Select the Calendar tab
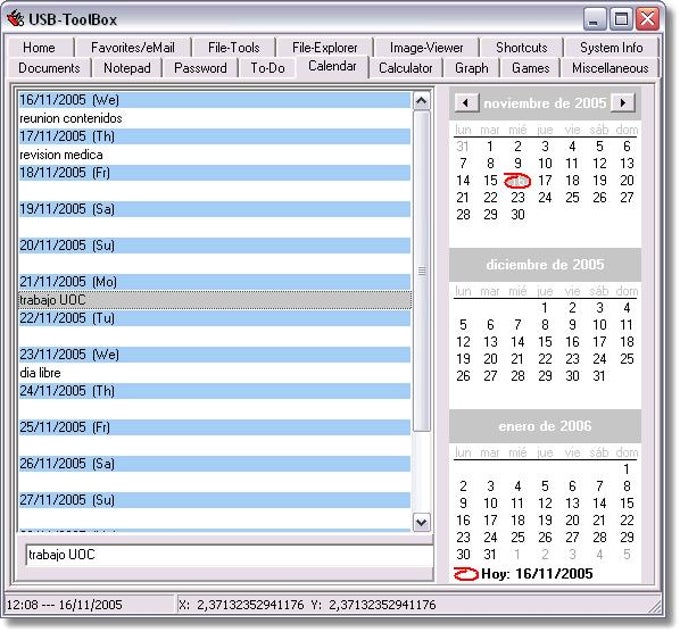 click(x=332, y=66)
